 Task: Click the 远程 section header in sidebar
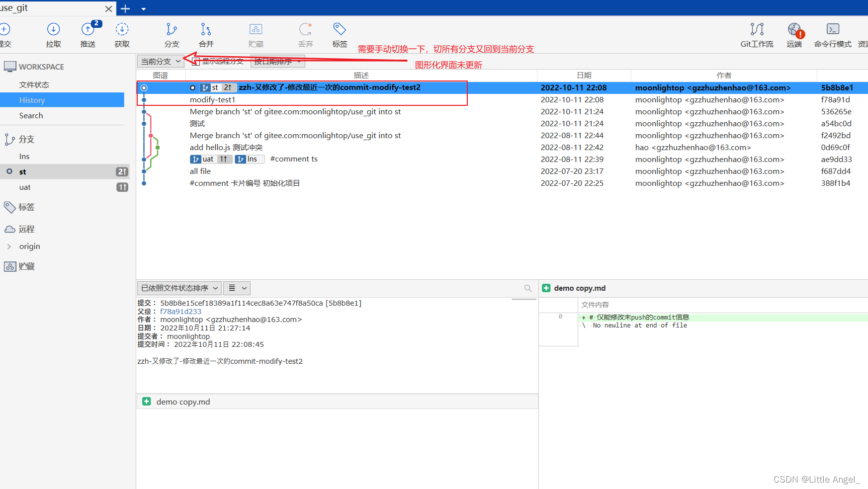point(26,229)
